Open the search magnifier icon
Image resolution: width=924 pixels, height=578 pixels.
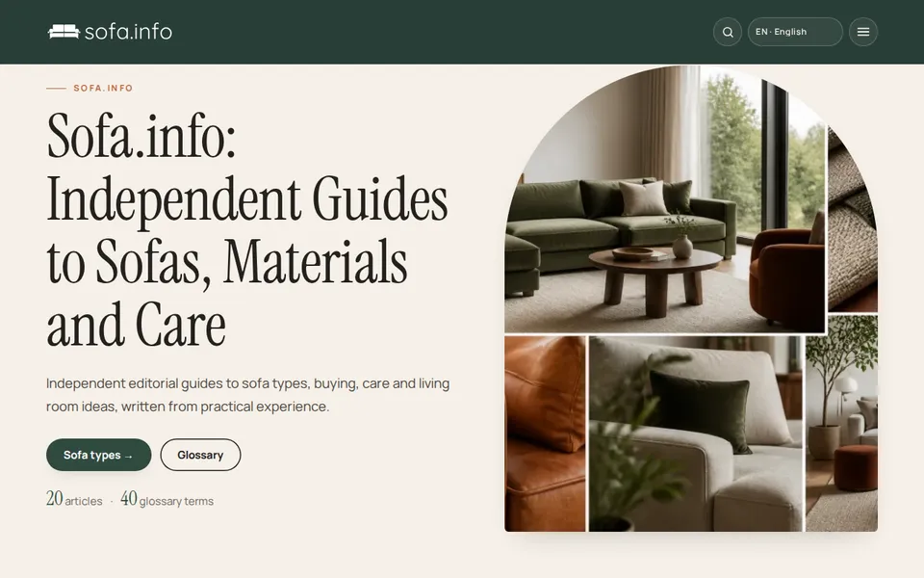tap(728, 32)
